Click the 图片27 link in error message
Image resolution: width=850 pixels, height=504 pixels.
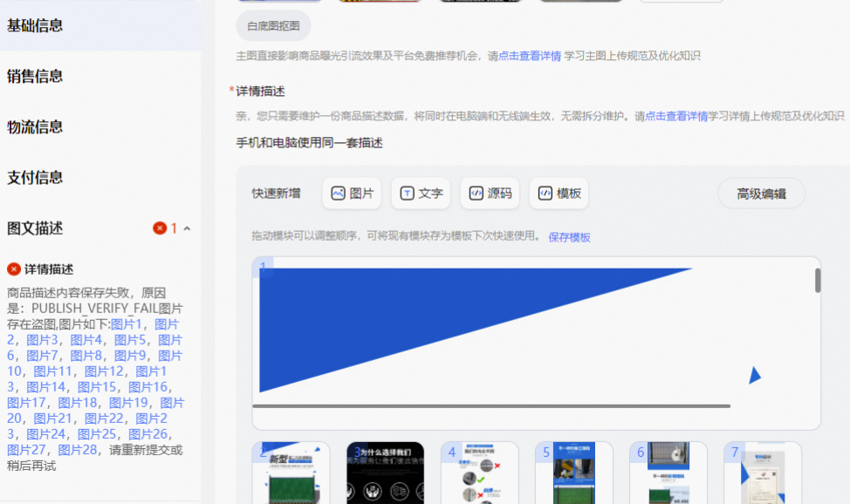click(26, 450)
